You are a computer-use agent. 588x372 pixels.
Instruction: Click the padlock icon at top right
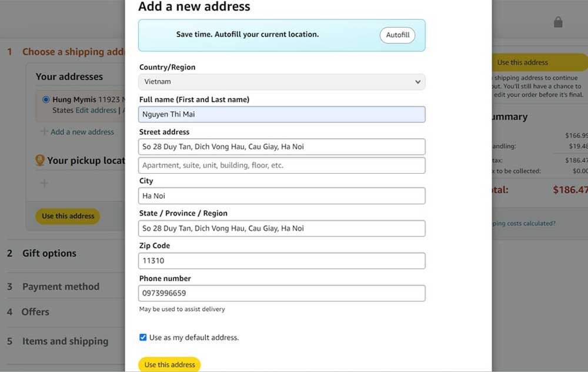[558, 22]
